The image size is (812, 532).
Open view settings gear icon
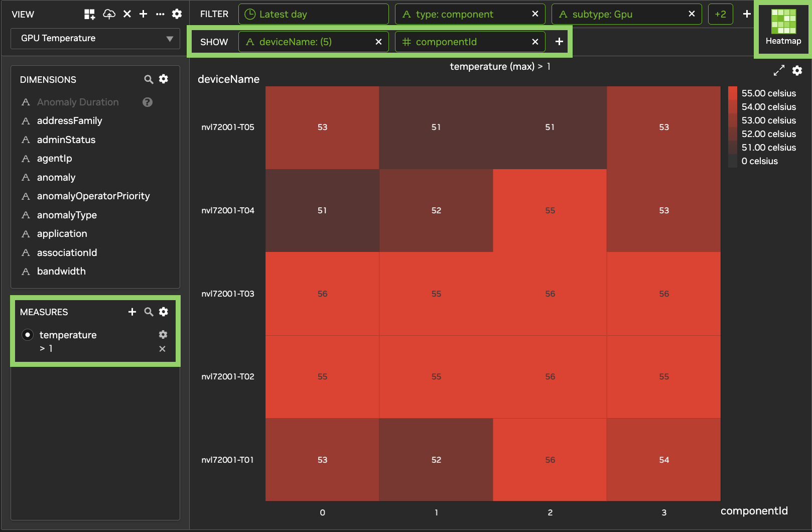coord(177,14)
